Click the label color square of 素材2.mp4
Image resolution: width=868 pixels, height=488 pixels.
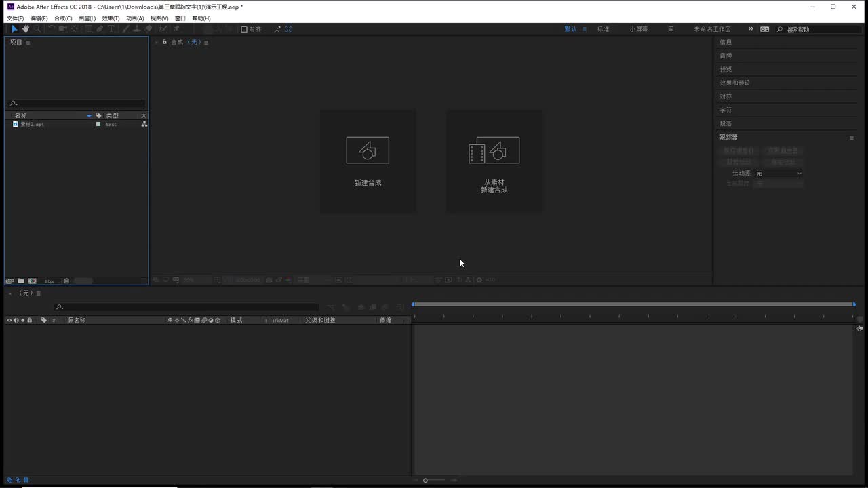click(98, 125)
